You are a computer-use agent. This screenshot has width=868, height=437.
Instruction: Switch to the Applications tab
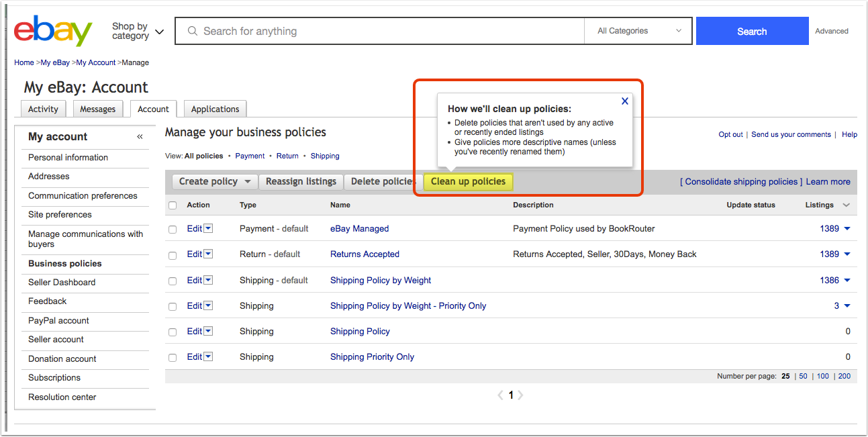coord(215,109)
